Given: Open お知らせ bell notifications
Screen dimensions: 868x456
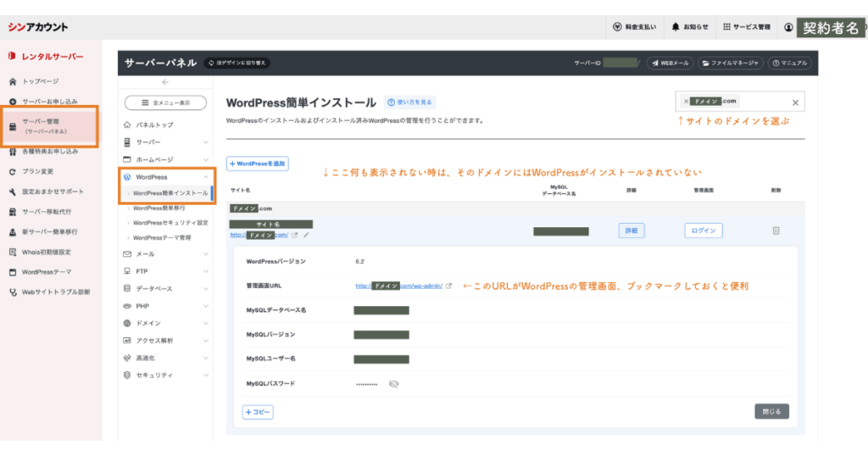Looking at the screenshot, I should pos(689,26).
